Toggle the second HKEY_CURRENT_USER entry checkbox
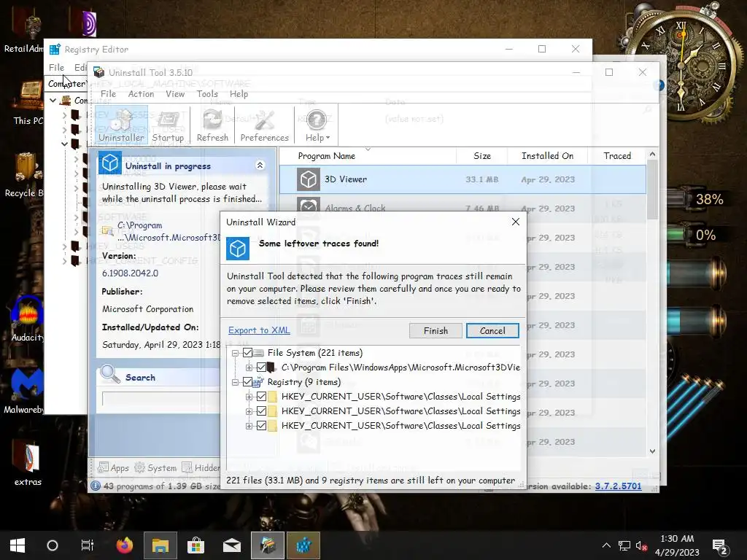 point(261,411)
